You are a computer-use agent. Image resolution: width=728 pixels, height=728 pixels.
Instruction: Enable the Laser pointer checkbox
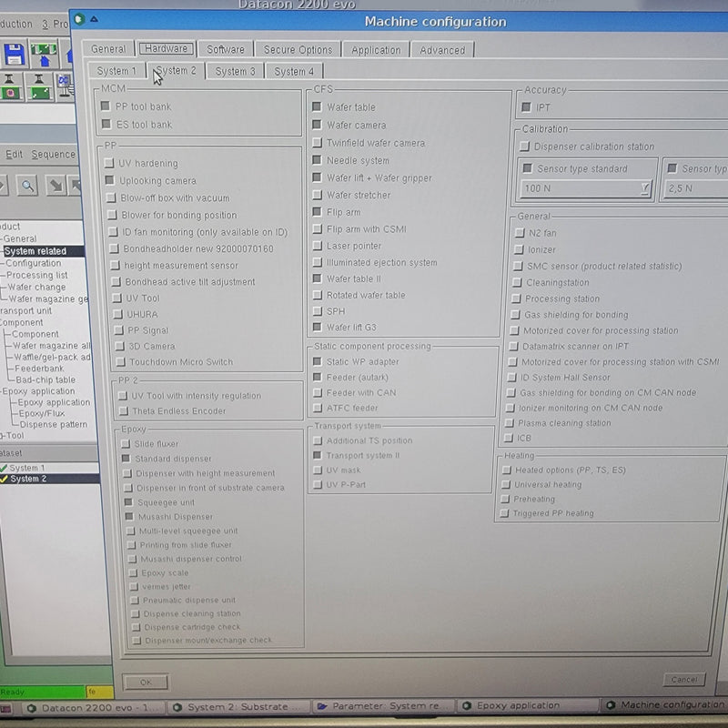point(317,246)
